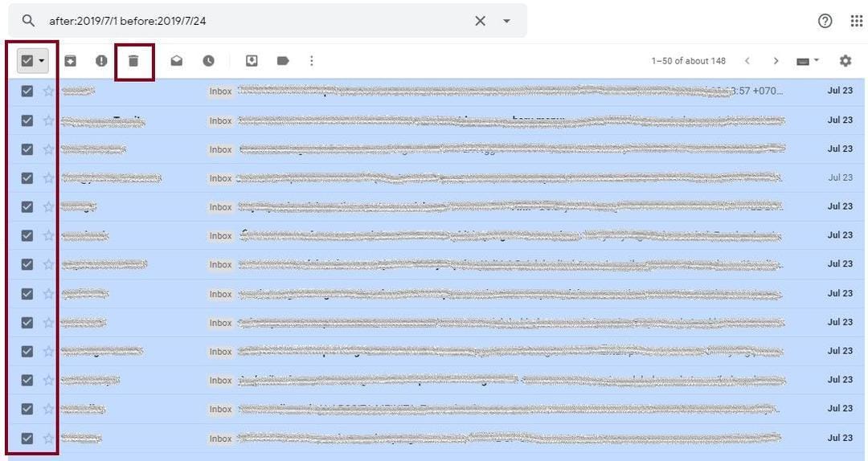Open the Support help icon

(825, 21)
